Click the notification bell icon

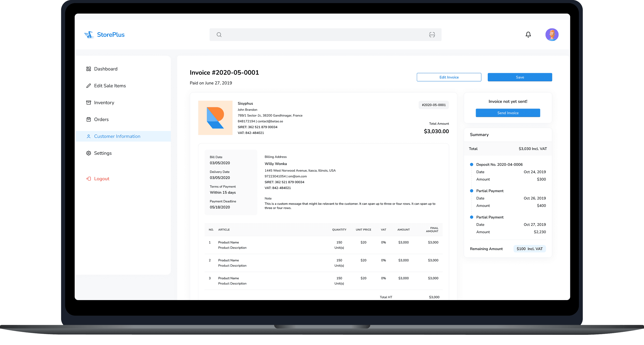click(528, 35)
